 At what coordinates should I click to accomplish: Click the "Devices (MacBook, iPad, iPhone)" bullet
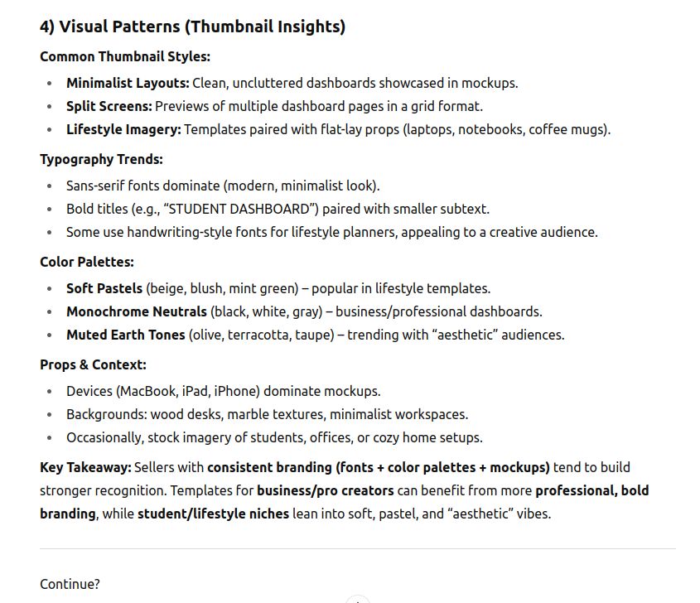[223, 392]
